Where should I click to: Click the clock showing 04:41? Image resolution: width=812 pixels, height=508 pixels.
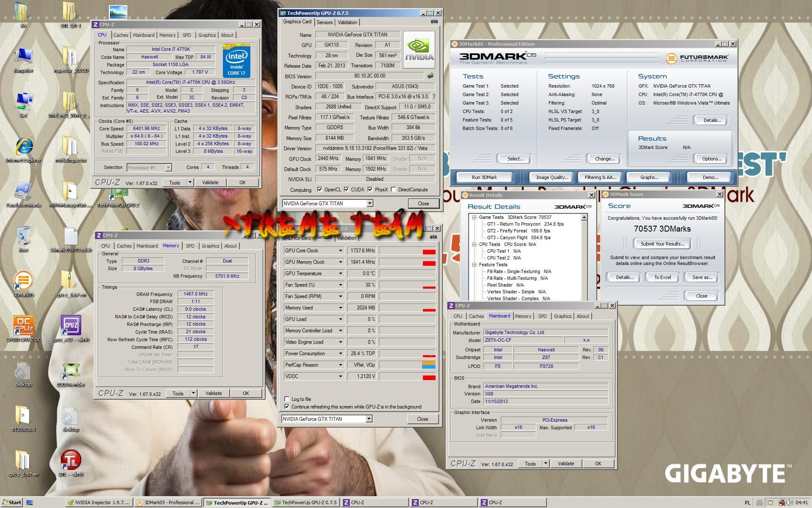(801, 503)
